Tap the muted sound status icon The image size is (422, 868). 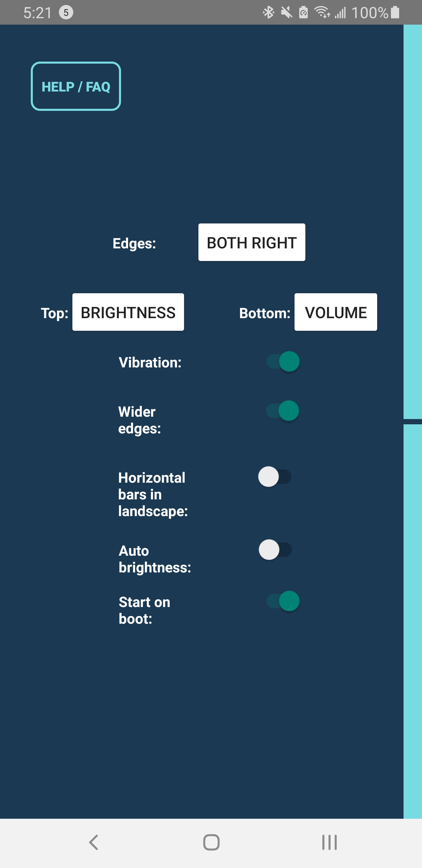(x=287, y=13)
